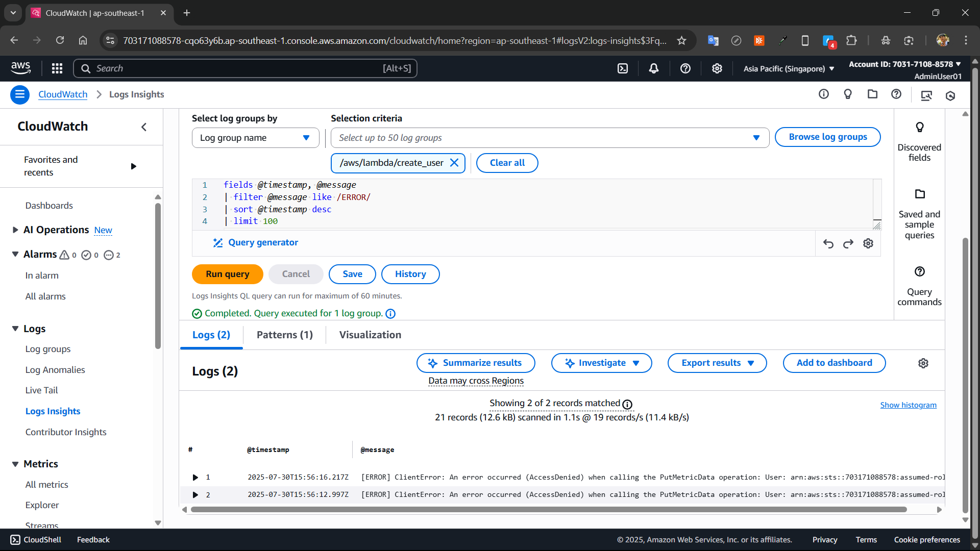The width and height of the screenshot is (980, 551).
Task: Open the Selection criteria log groups dropdown
Action: point(550,138)
